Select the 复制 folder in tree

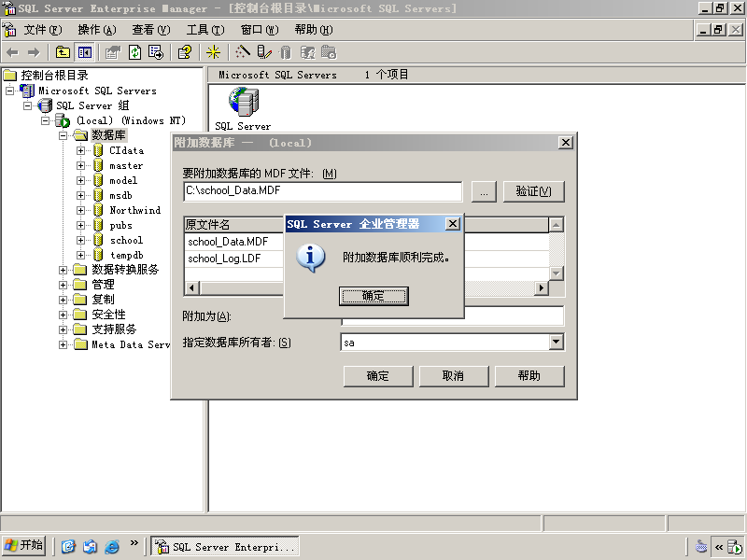(x=103, y=300)
